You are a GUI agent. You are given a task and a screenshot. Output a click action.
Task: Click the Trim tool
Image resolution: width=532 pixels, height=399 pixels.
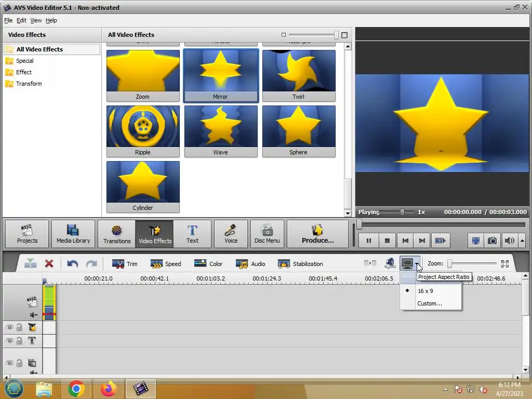coord(125,263)
